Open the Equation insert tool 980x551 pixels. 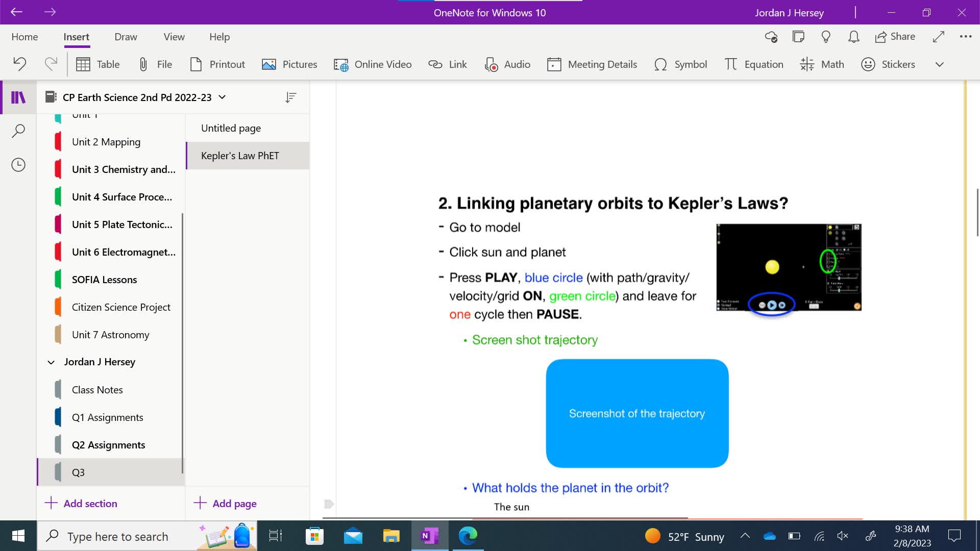click(753, 64)
